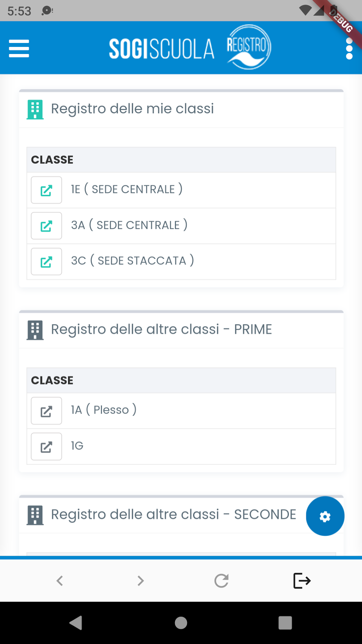Navigate forward using the right arrow control
This screenshot has height=644, width=362.
coord(140,581)
